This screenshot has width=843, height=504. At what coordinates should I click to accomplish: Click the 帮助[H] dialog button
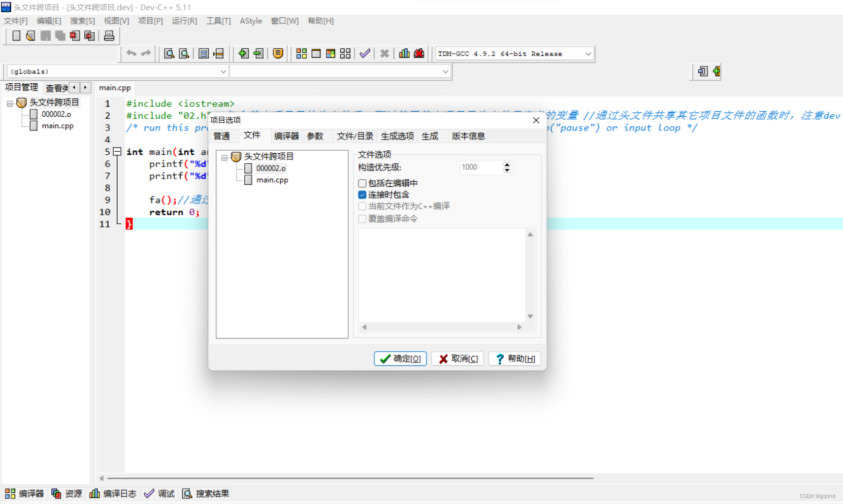point(514,359)
